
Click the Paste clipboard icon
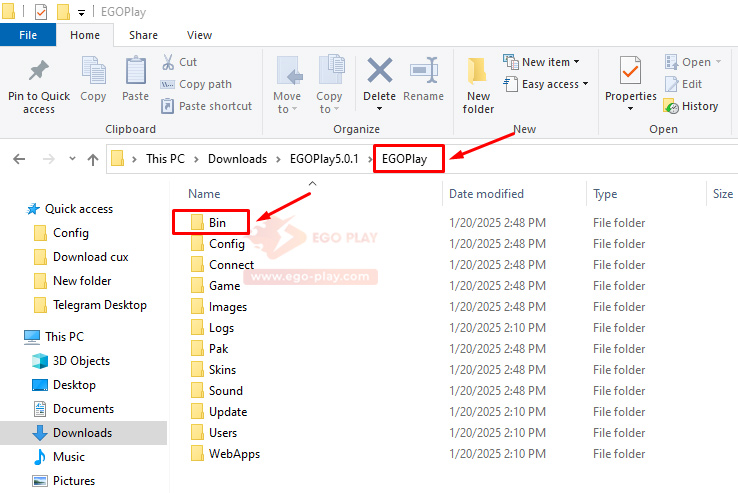tap(136, 71)
